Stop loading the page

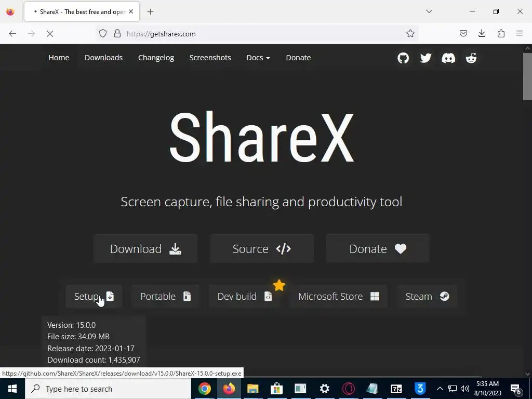(50, 34)
